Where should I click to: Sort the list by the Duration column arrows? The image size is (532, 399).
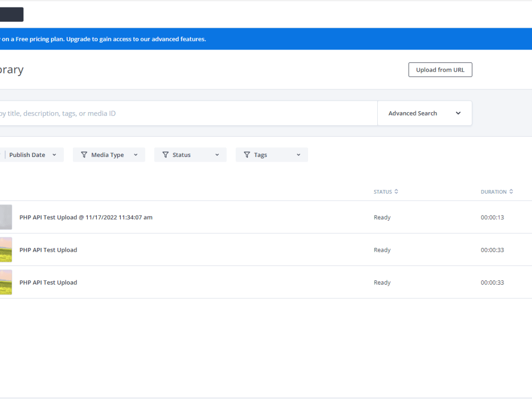click(510, 192)
